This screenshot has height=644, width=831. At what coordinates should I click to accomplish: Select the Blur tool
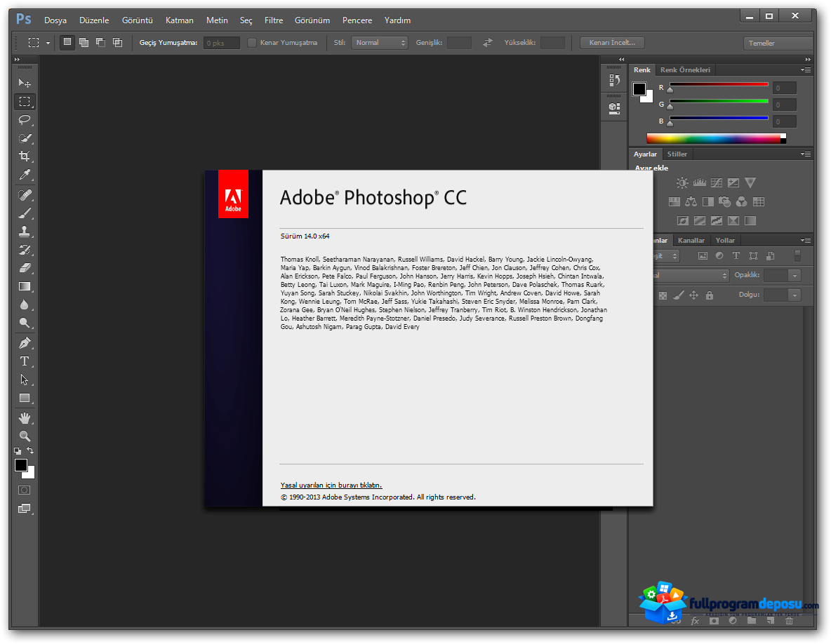tap(25, 304)
